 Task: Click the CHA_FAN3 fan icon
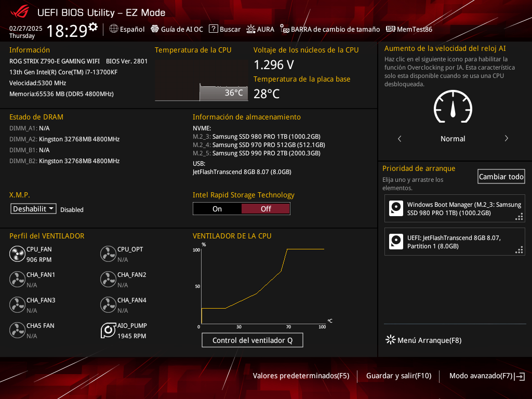17,305
